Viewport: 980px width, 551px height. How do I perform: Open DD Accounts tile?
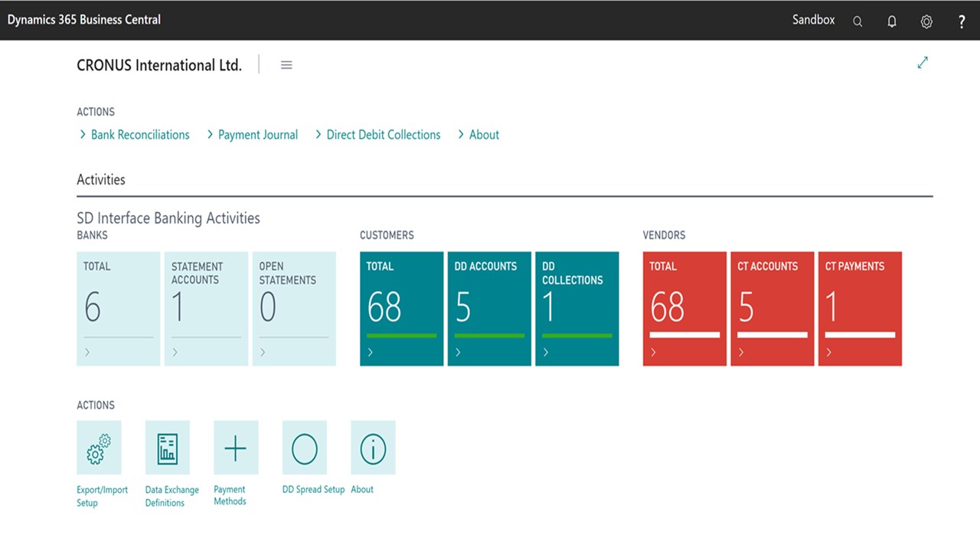pos(489,308)
